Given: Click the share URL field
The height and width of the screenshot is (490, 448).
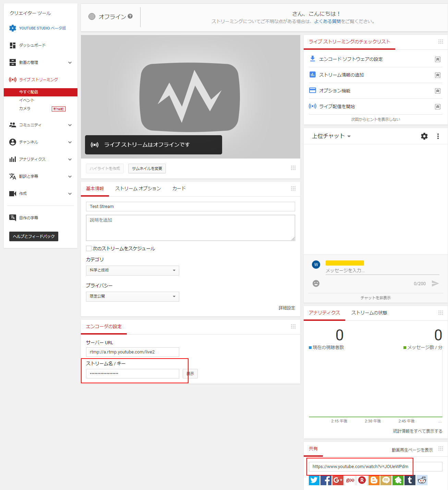Looking at the screenshot, I should (376, 467).
